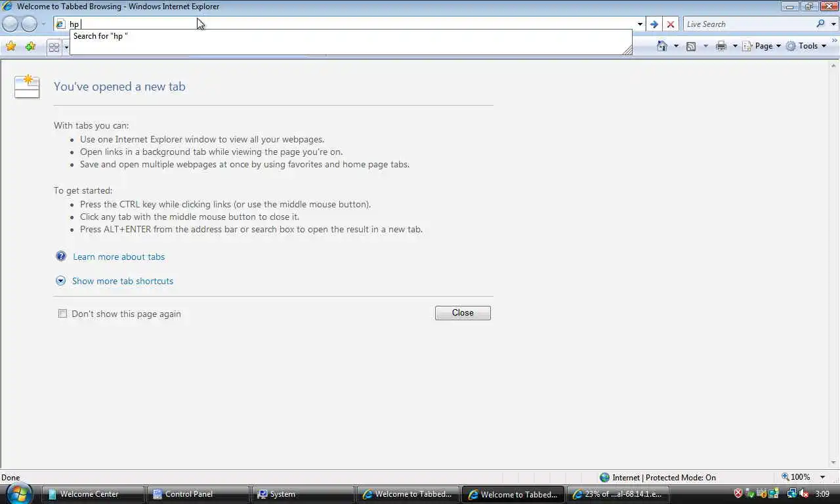Open the Page menu

point(762,46)
